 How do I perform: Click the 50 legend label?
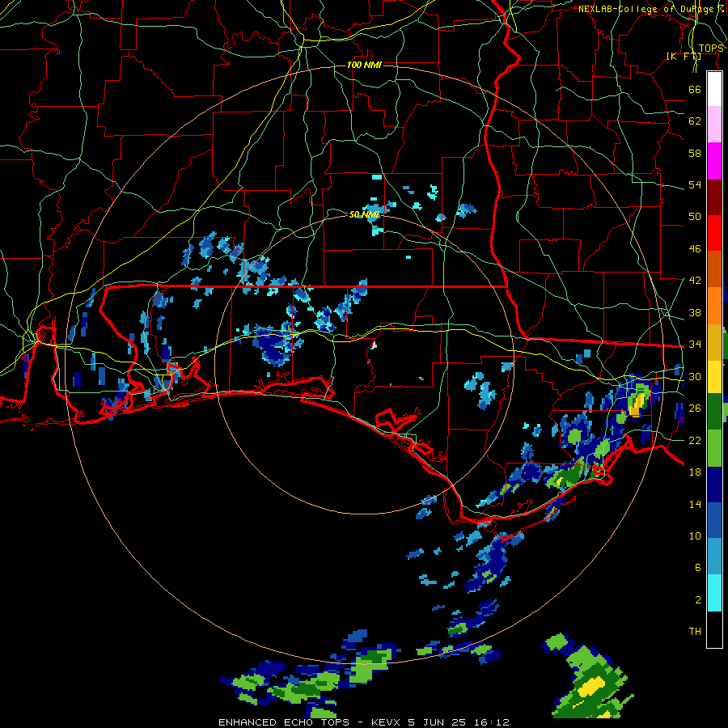coord(695,216)
